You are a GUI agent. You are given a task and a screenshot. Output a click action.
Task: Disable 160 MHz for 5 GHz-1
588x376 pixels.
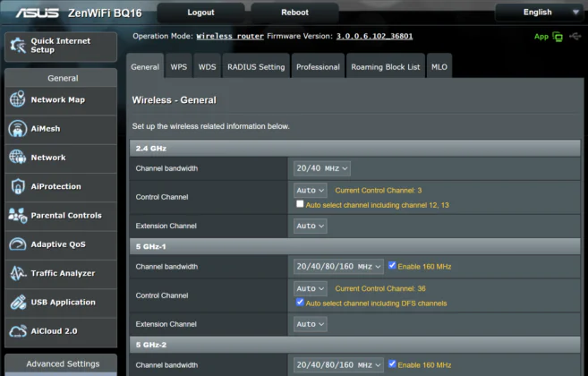(x=392, y=265)
